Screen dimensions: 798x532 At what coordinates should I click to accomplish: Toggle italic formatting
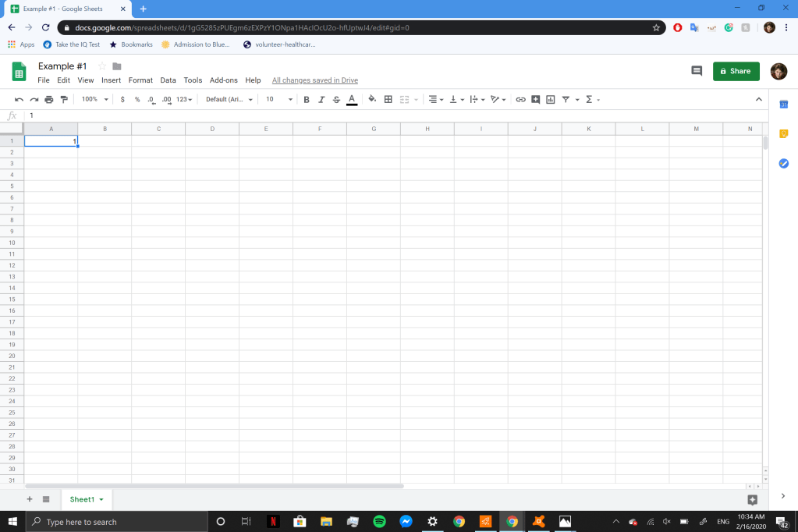coord(321,100)
